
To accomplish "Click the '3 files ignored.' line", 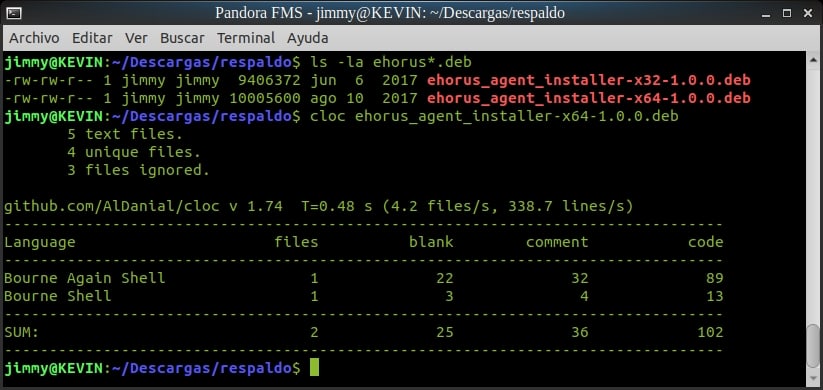I will pos(139,170).
